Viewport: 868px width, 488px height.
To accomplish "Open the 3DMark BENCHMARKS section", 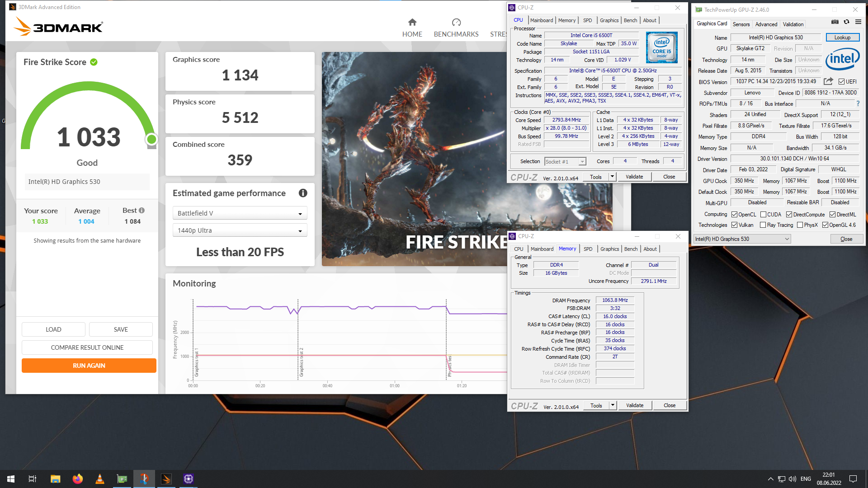I will coord(456,28).
